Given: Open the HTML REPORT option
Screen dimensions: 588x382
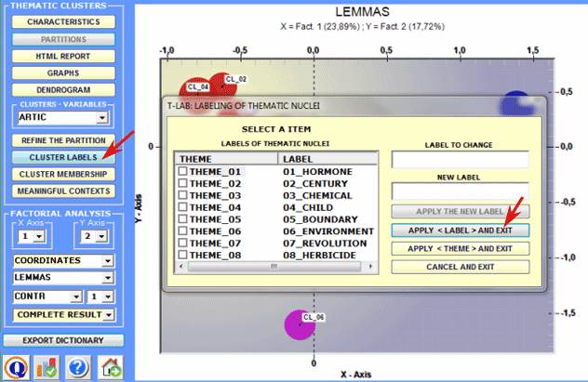Looking at the screenshot, I should point(63,56).
